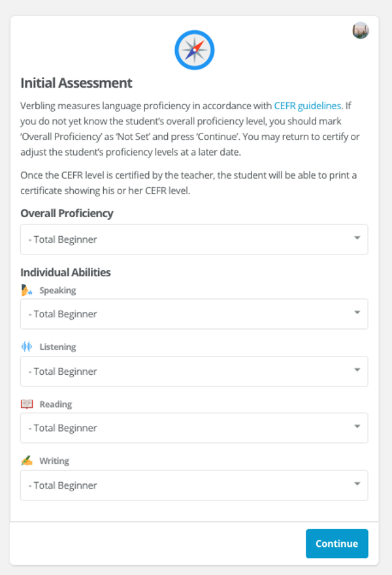Click the Speaking skill icon
The width and height of the screenshot is (392, 575).
[27, 290]
